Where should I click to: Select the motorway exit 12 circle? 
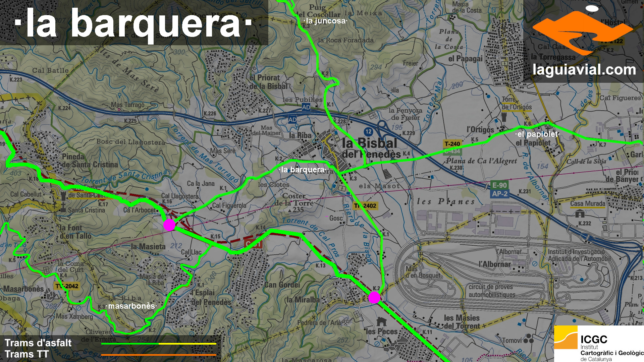tap(368, 132)
